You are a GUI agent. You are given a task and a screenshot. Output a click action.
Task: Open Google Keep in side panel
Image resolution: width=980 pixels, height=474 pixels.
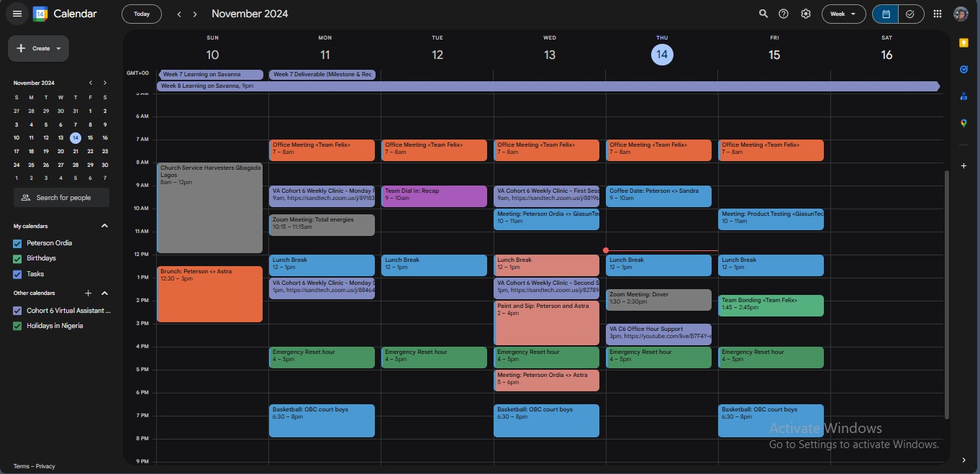[x=963, y=43]
